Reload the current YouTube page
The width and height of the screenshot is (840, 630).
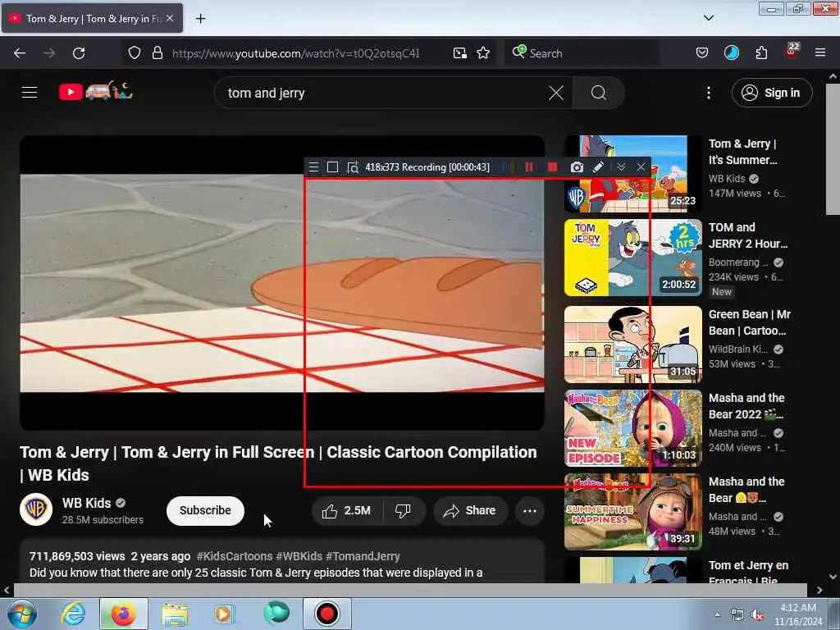79,53
